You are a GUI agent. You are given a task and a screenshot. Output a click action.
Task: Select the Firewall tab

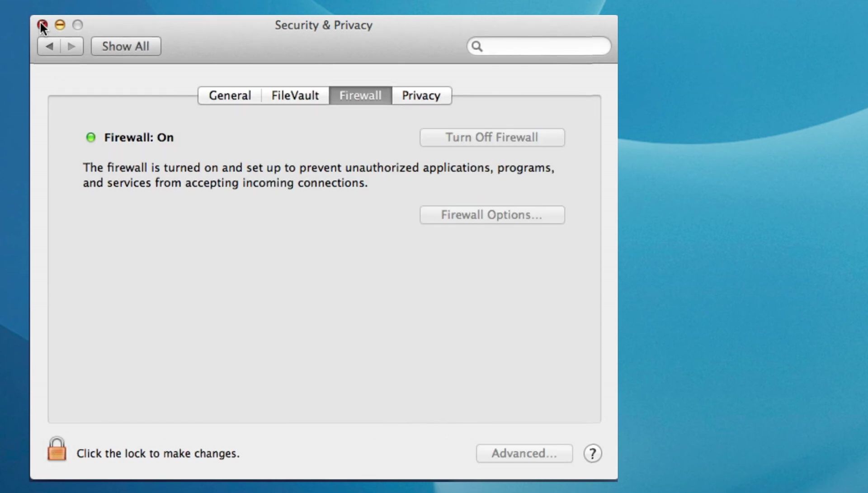[360, 95]
